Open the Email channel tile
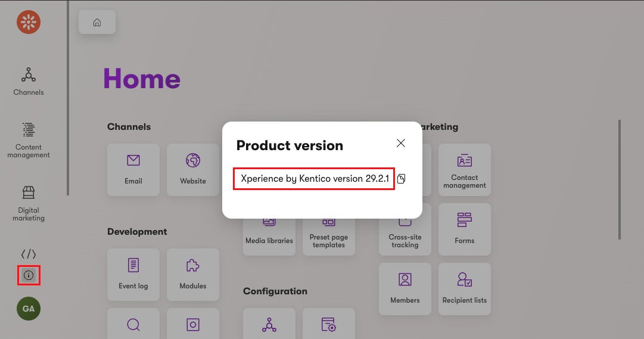644x339 pixels. (133, 169)
